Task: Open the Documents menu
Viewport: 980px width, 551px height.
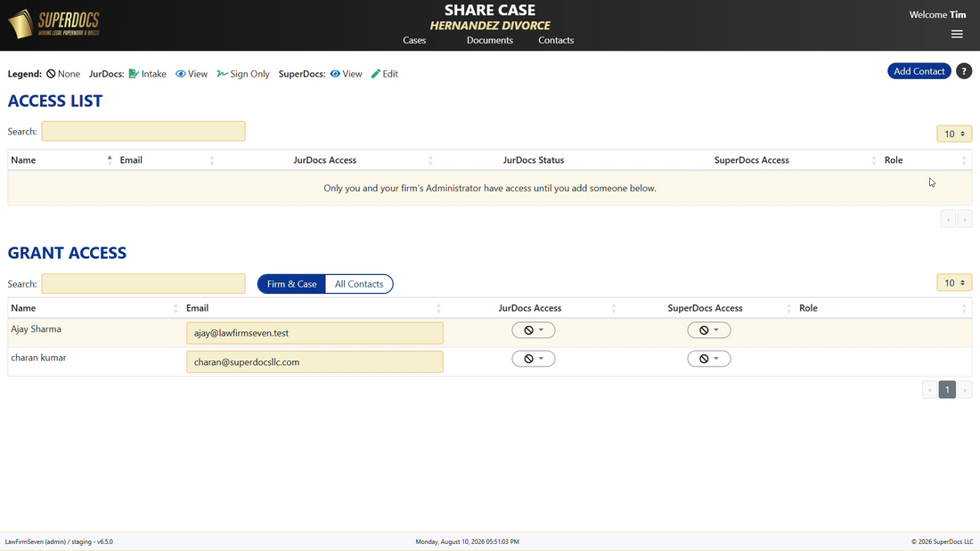Action: click(490, 40)
